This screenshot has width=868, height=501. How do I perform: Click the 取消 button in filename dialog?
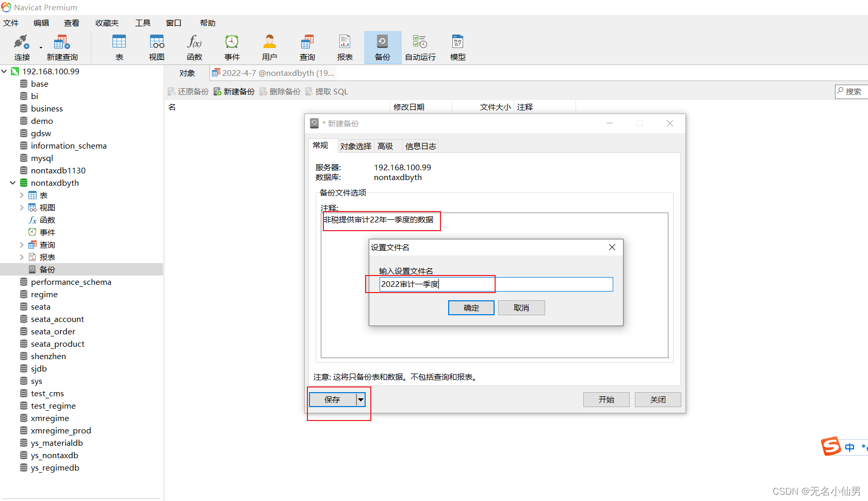point(521,308)
